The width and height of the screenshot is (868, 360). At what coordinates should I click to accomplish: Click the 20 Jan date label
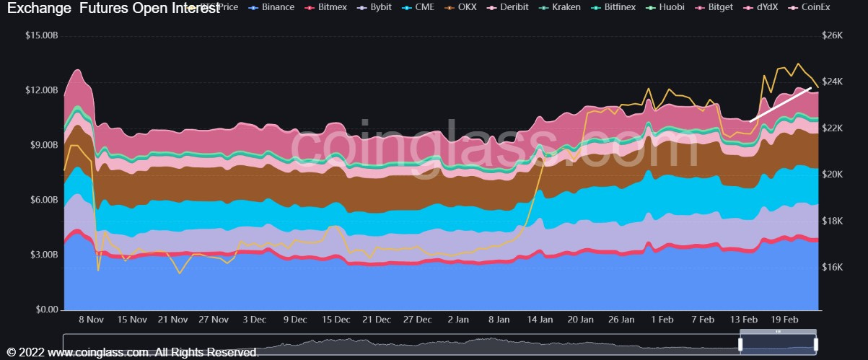(x=581, y=320)
